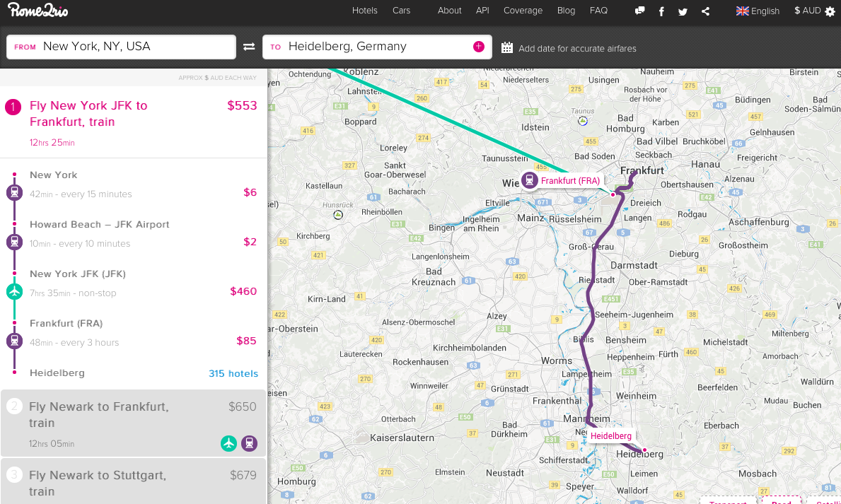841x504 pixels.
Task: Open the share icon in the top bar
Action: click(x=705, y=11)
